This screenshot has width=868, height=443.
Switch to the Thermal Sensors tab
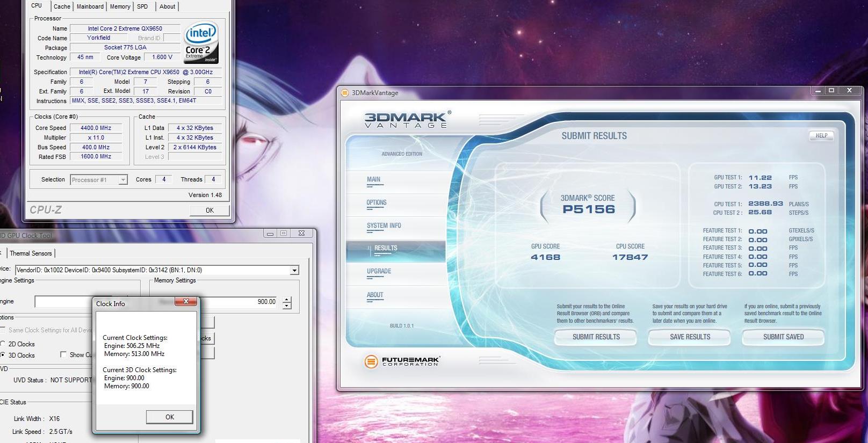pos(31,253)
